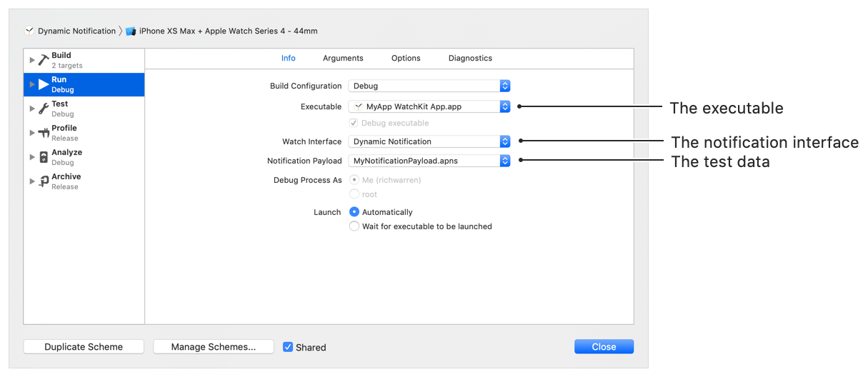
Task: Click the Close button
Action: click(x=604, y=347)
